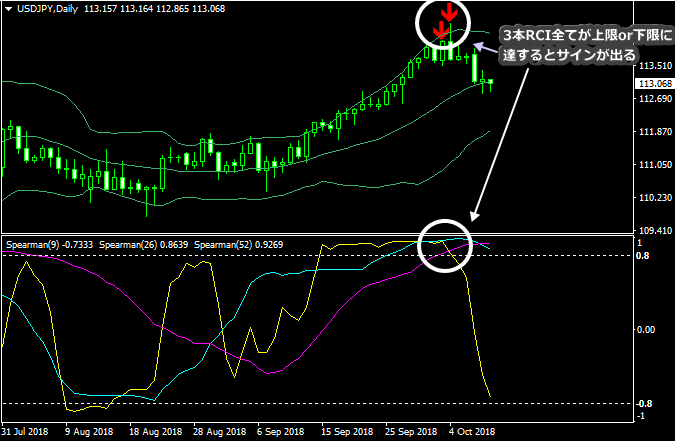675x441 pixels.
Task: Select the current price label 113.068
Action: [x=655, y=84]
